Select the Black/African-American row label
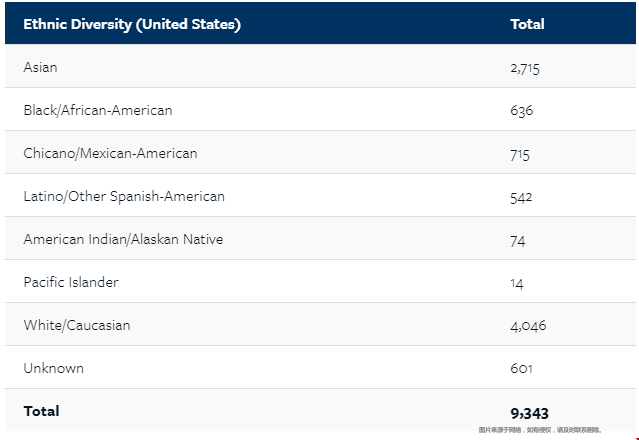The height and width of the screenshot is (440, 639). coord(98,110)
